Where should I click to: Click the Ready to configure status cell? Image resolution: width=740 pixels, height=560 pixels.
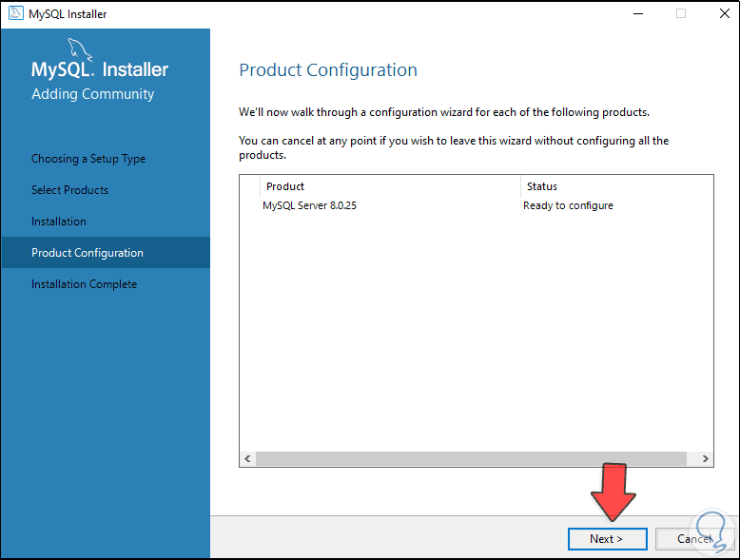click(x=568, y=205)
